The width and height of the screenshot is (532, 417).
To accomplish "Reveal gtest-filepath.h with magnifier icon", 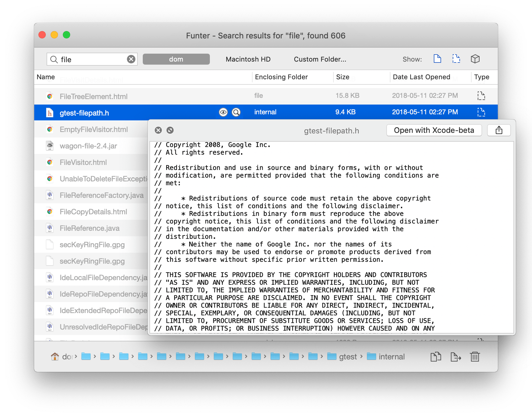I will (236, 112).
